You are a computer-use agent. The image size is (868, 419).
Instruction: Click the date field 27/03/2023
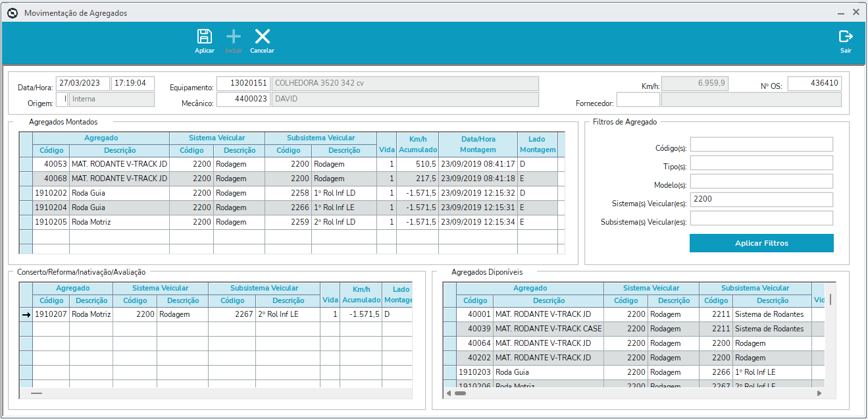tap(83, 84)
